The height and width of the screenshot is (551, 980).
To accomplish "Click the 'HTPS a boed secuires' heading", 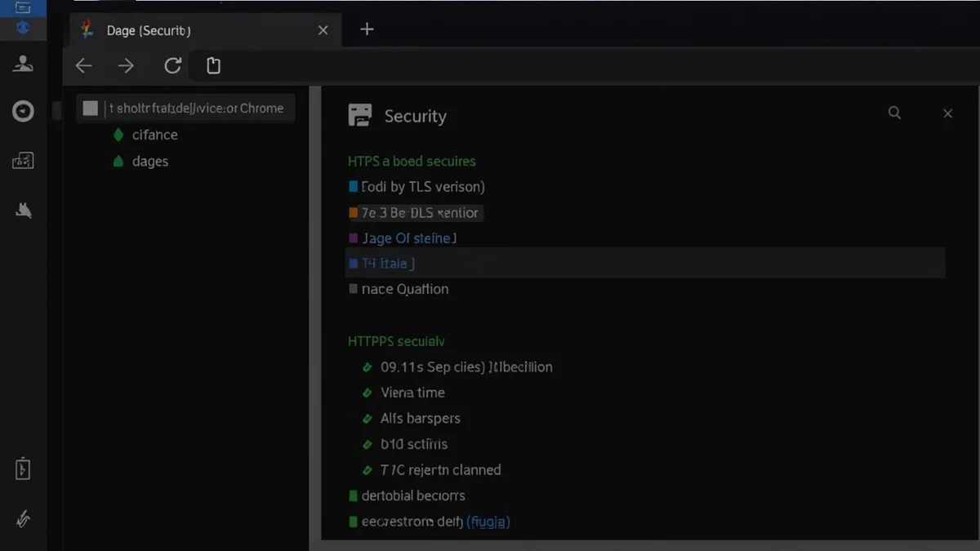I will [412, 162].
